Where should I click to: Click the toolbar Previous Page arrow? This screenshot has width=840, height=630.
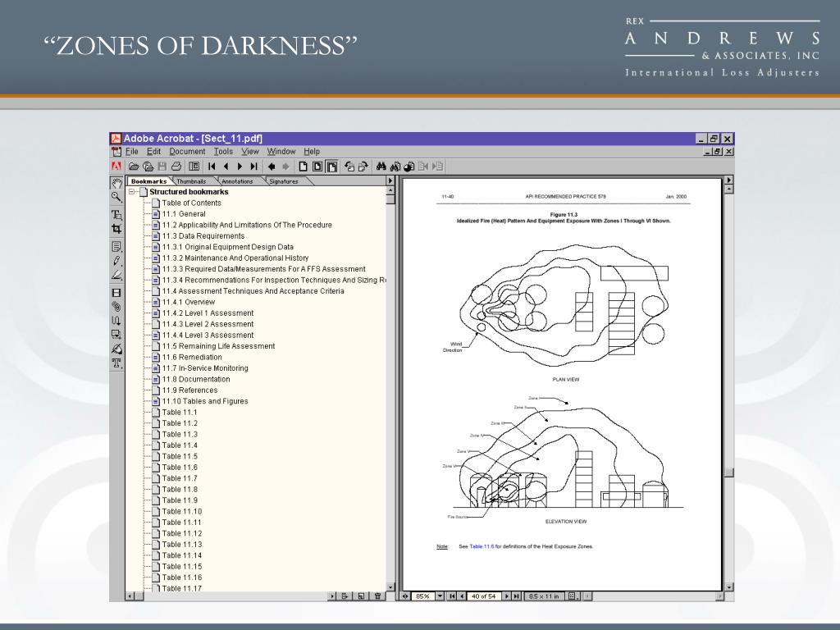coord(226,167)
